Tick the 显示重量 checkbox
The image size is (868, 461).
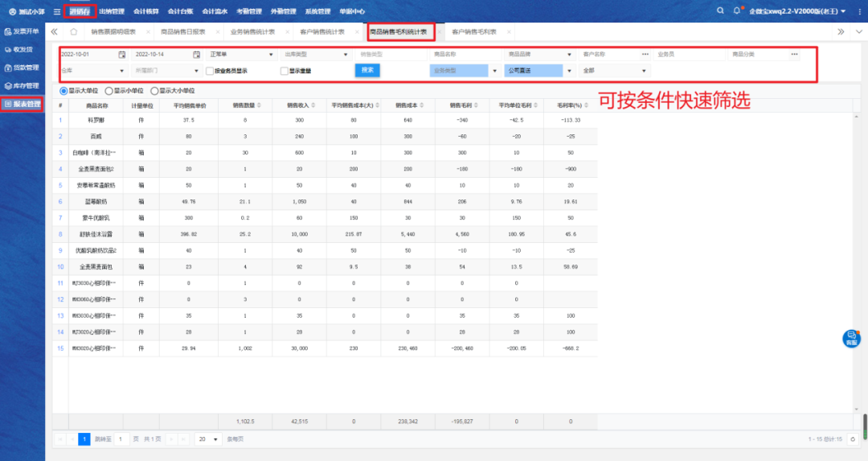tap(284, 71)
